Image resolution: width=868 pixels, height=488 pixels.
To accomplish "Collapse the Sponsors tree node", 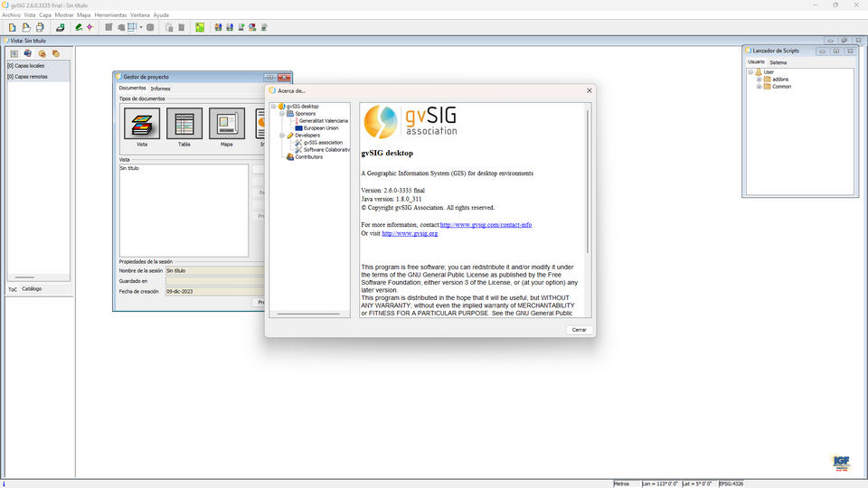I will click(x=282, y=114).
